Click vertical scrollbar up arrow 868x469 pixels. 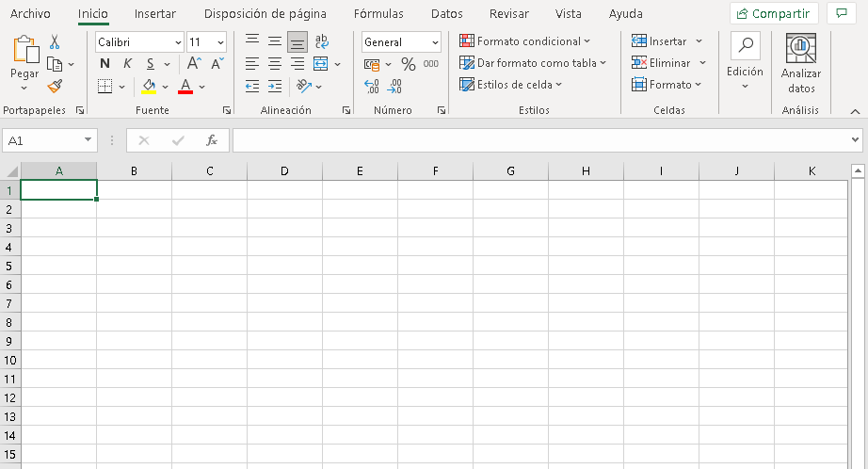(858, 171)
